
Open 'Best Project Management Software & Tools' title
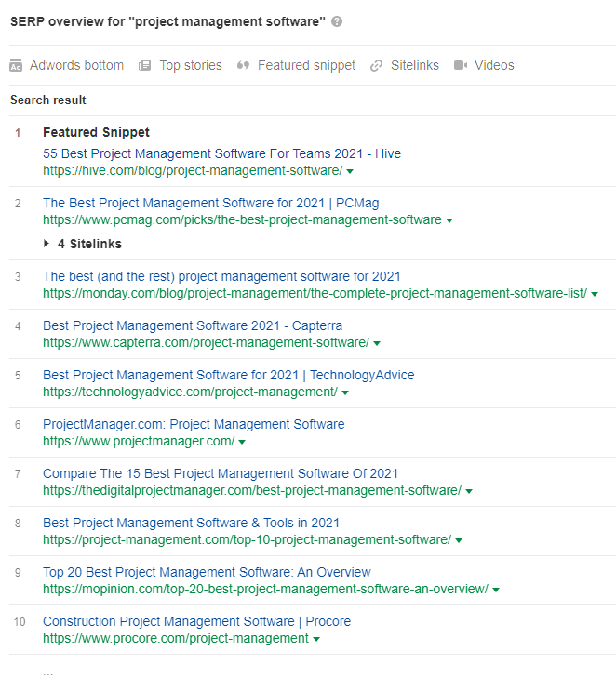(191, 523)
